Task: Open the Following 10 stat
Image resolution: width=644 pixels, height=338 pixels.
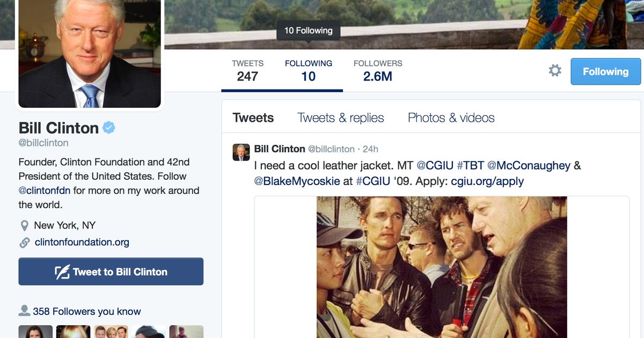Action: (308, 71)
